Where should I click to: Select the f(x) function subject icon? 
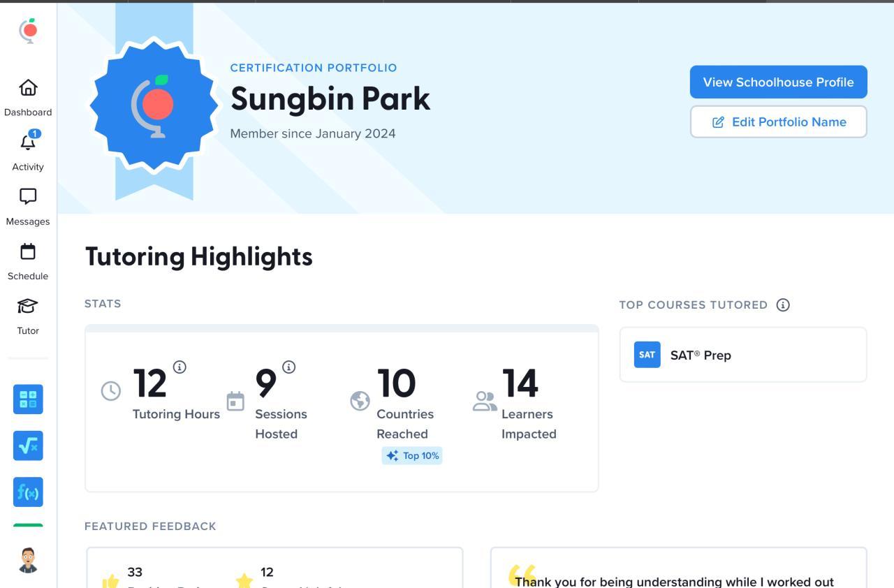[28, 492]
